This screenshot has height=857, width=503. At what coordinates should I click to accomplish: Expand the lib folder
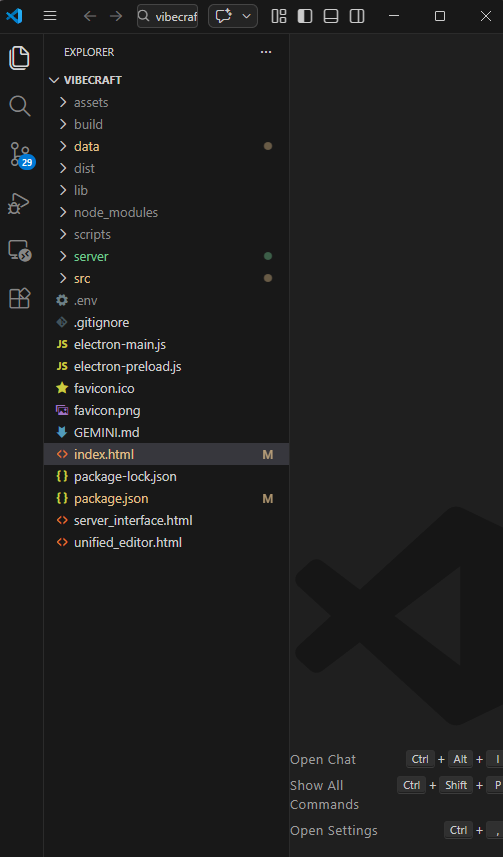point(166,190)
